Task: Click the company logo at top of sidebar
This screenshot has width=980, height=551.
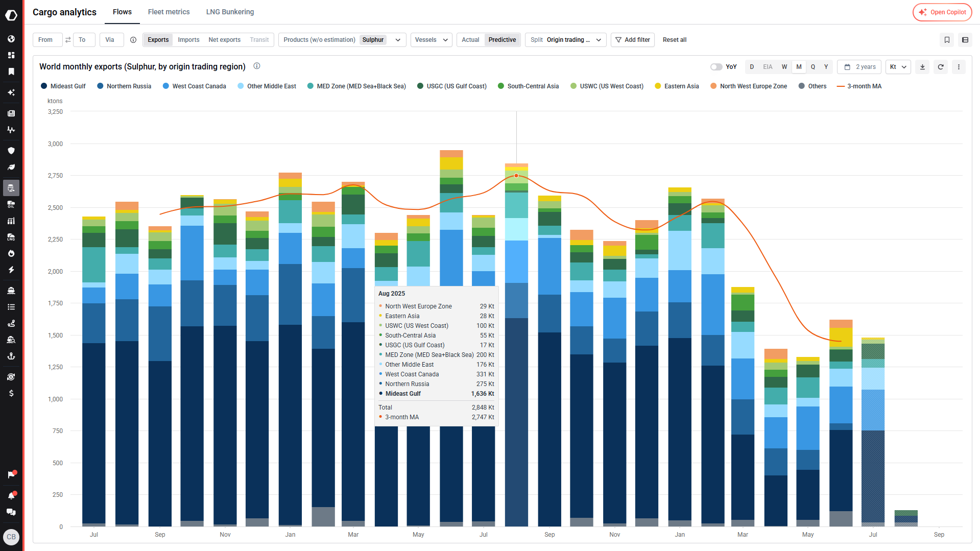Action: [11, 15]
